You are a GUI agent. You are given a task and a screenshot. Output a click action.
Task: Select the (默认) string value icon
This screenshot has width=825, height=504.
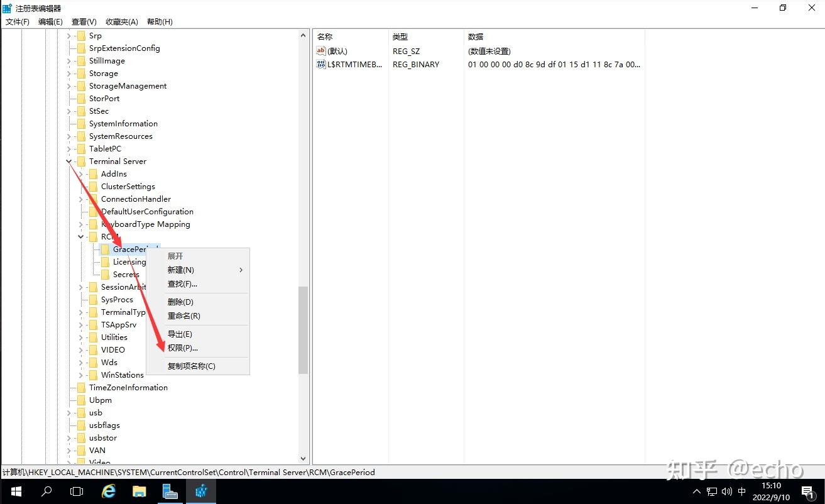point(321,51)
